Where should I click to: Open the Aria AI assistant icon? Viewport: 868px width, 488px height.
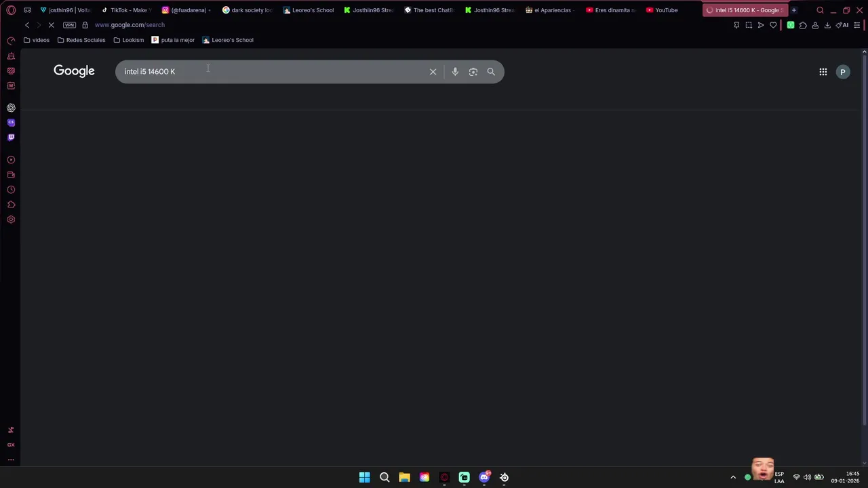[842, 25]
